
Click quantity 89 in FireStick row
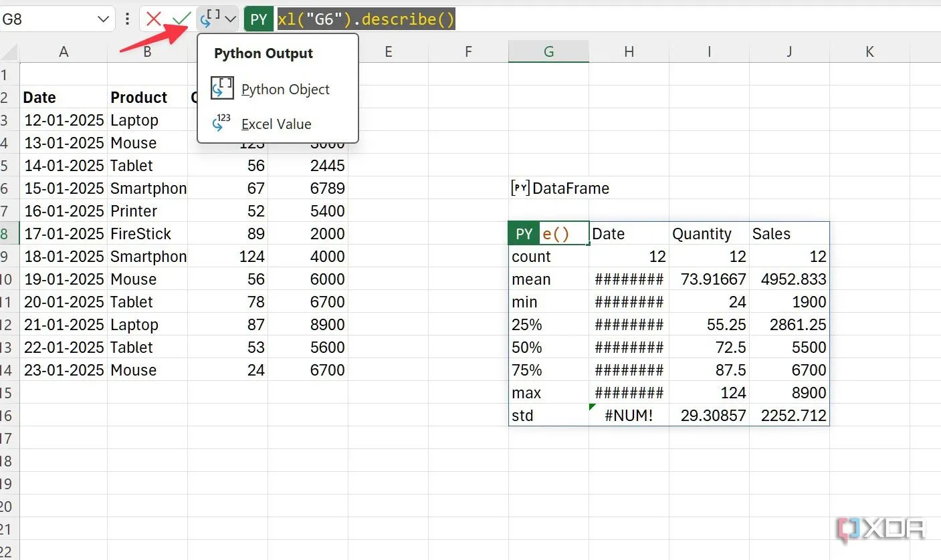click(227, 233)
